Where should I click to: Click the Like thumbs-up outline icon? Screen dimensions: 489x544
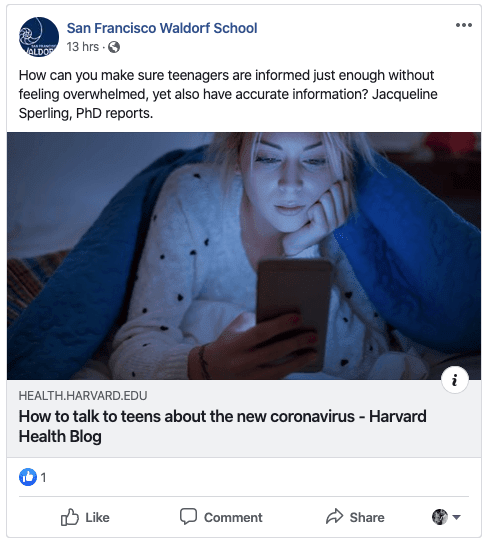70,517
